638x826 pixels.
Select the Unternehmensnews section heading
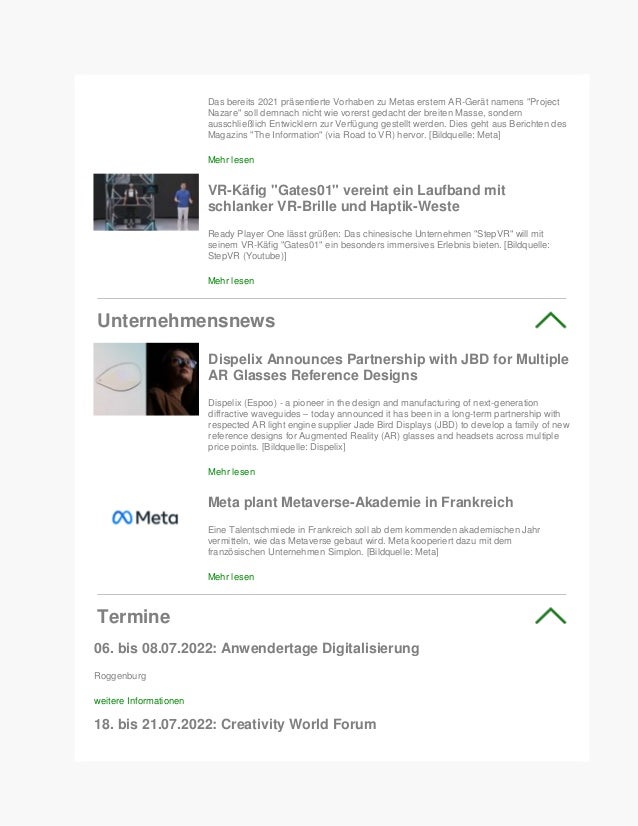[x=186, y=321]
